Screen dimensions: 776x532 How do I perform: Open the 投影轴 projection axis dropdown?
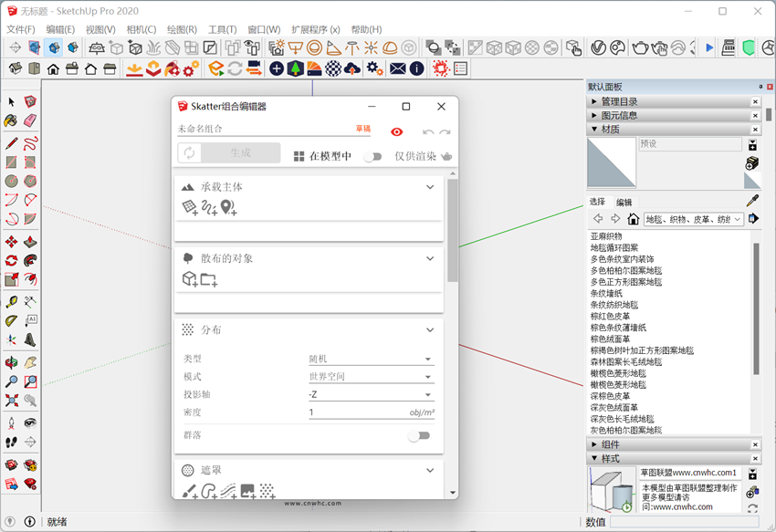click(370, 394)
